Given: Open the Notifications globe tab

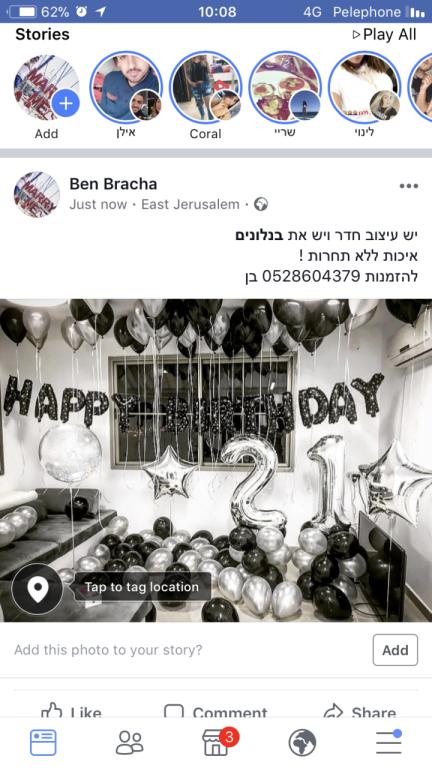Looking at the screenshot, I should (x=302, y=743).
